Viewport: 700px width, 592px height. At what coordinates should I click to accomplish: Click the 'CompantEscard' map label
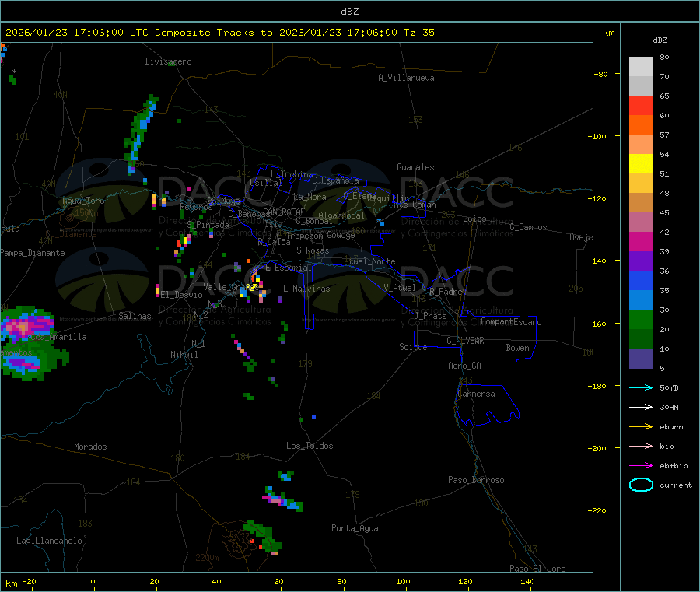511,321
